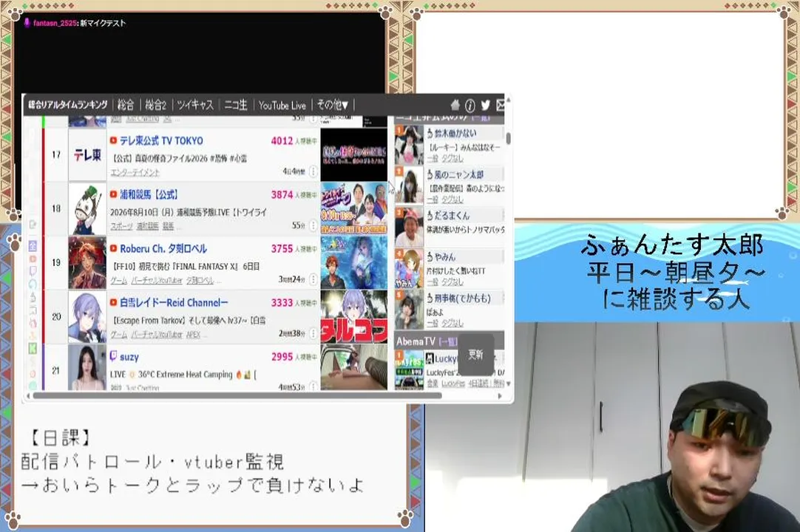800x532 pixels.
Task: Select the YouTube filter icon in left sidebar
Action: point(33,259)
